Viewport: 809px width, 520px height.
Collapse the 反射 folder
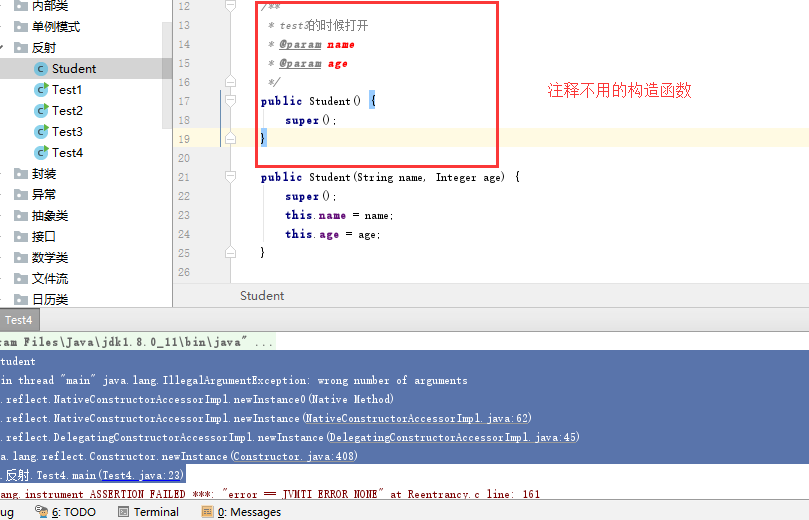[x=3, y=48]
